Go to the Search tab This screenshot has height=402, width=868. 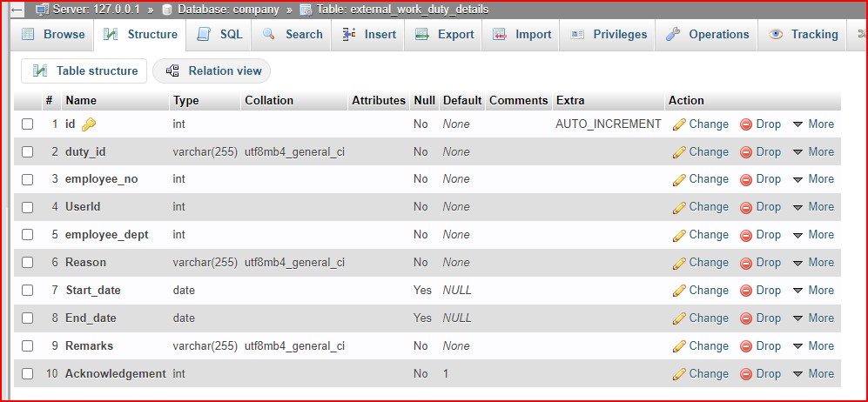(292, 34)
